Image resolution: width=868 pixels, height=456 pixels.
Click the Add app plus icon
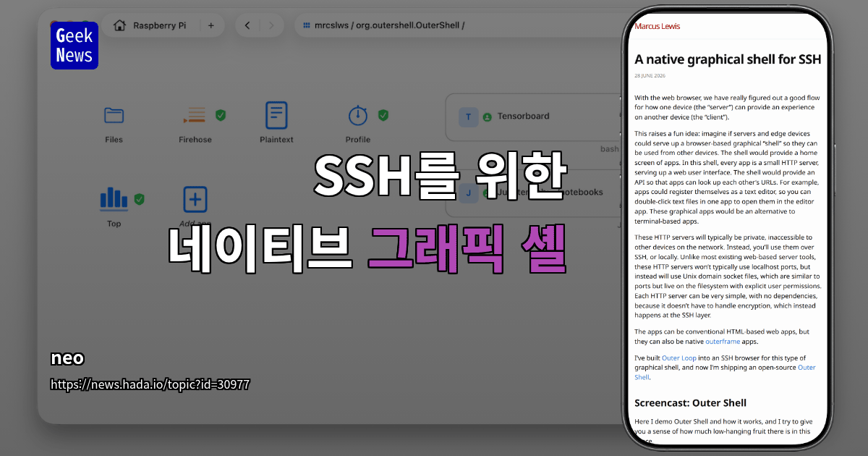pyautogui.click(x=195, y=199)
